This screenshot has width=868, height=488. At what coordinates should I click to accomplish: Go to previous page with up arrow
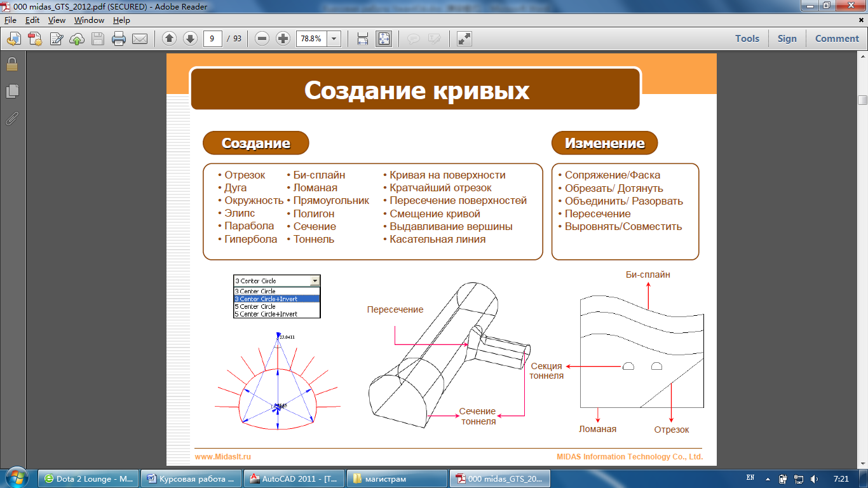pyautogui.click(x=169, y=39)
